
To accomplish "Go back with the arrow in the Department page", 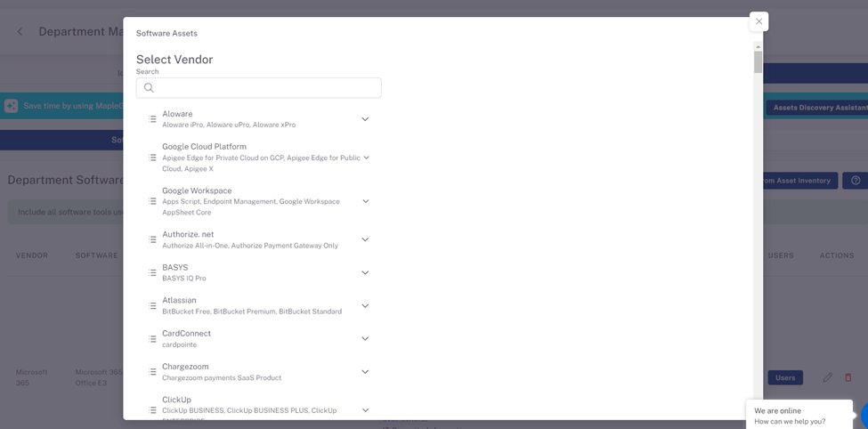I will coord(20,31).
